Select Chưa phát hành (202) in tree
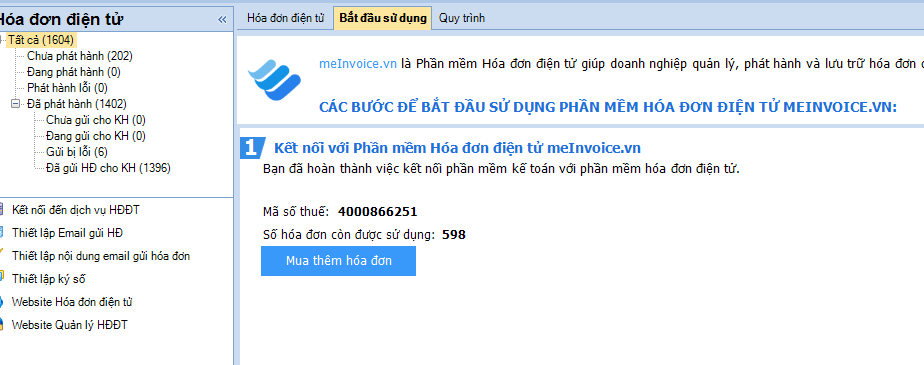Image resolution: width=924 pixels, height=365 pixels. click(80, 56)
